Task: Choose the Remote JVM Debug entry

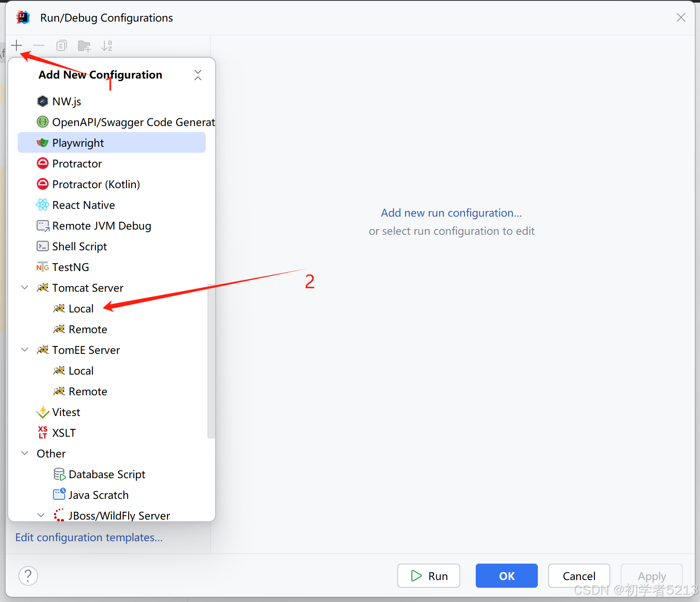Action: (x=112, y=226)
